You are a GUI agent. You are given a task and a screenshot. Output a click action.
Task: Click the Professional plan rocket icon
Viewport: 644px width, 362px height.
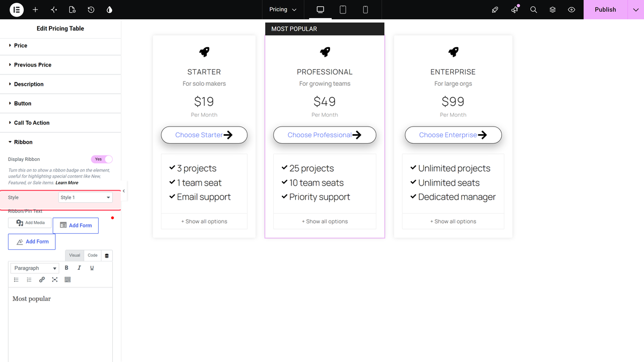coord(325,52)
